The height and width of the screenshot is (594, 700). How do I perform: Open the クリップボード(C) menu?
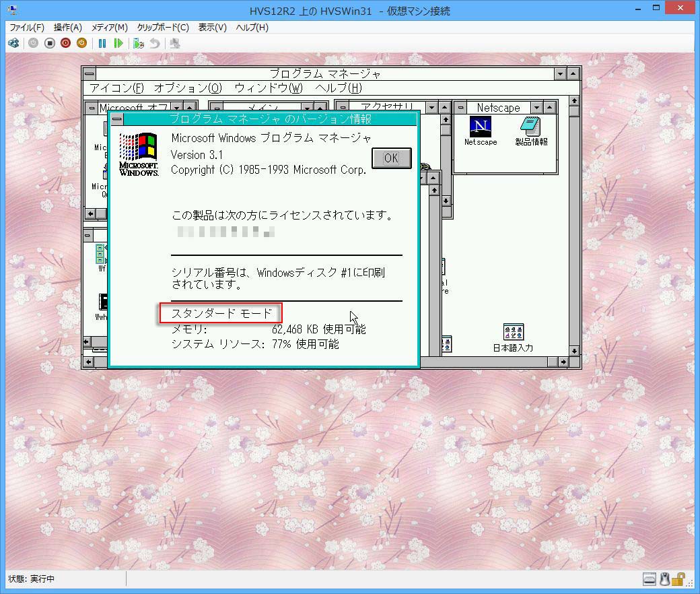[x=163, y=28]
